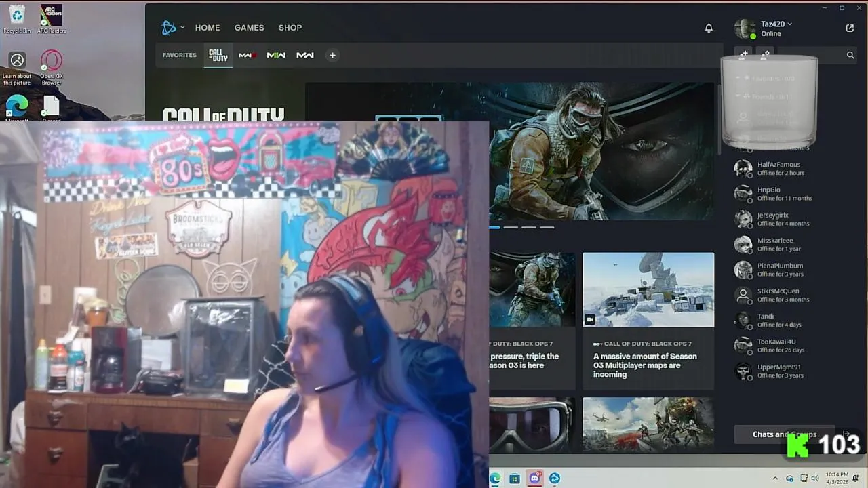Go to the GAMES tab
This screenshot has width=868, height=488.
[249, 28]
